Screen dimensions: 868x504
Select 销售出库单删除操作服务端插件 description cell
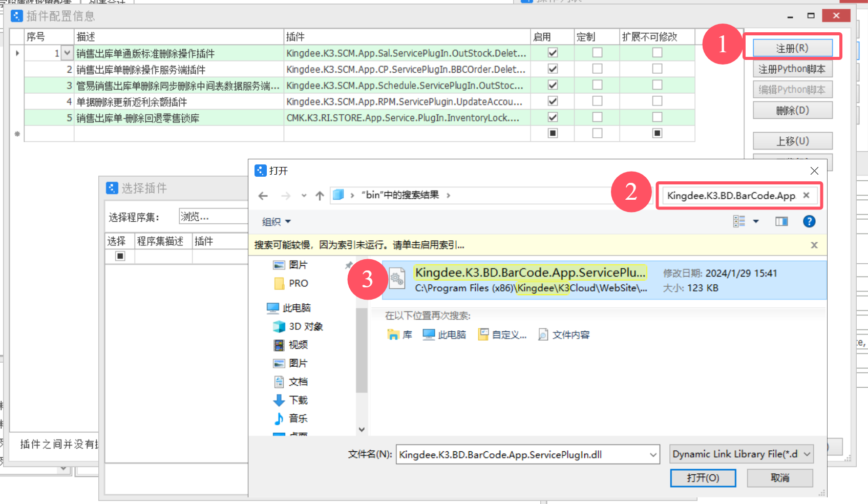click(179, 70)
